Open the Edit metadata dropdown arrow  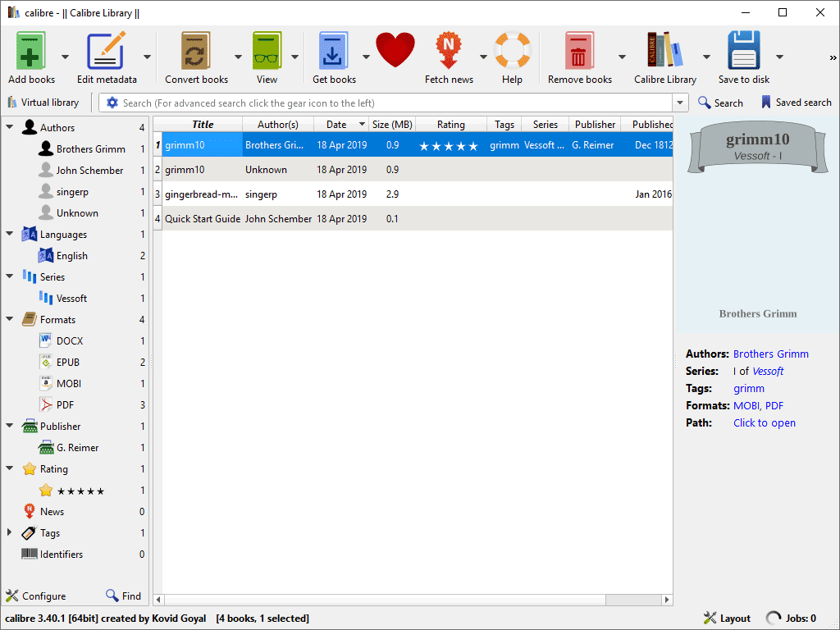[147, 57]
